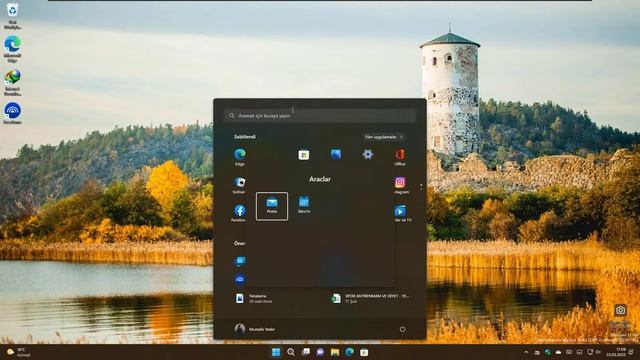Select the Microsoft Edge desktop shortcut

click(13, 49)
